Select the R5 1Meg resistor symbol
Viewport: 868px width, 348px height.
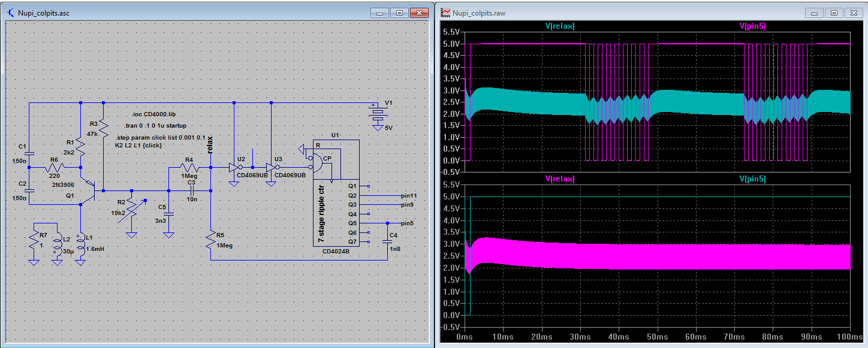point(211,241)
